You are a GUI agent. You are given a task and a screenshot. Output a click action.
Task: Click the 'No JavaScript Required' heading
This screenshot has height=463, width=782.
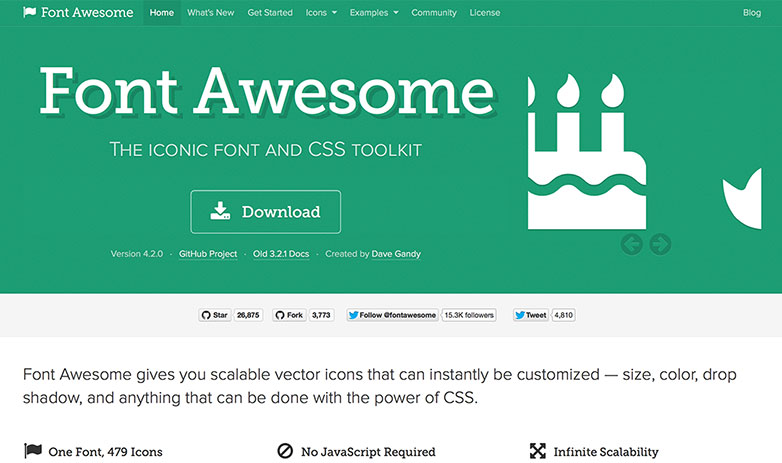368,452
